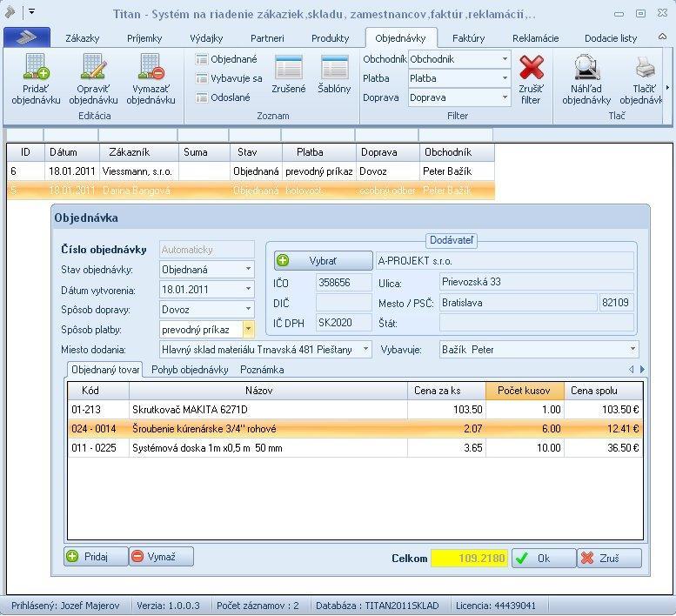Sort orders by the Zákazník column header

point(139,152)
